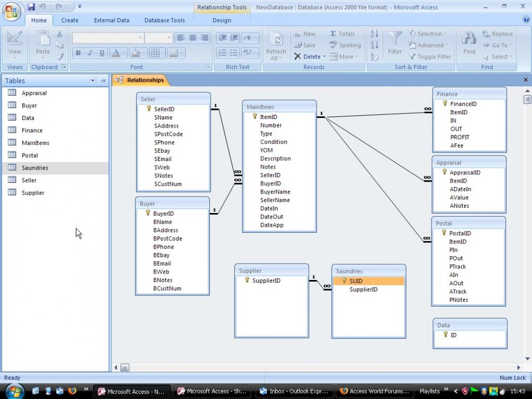Toggle align text right
The width and height of the screenshot is (532, 399).
pos(204,38)
